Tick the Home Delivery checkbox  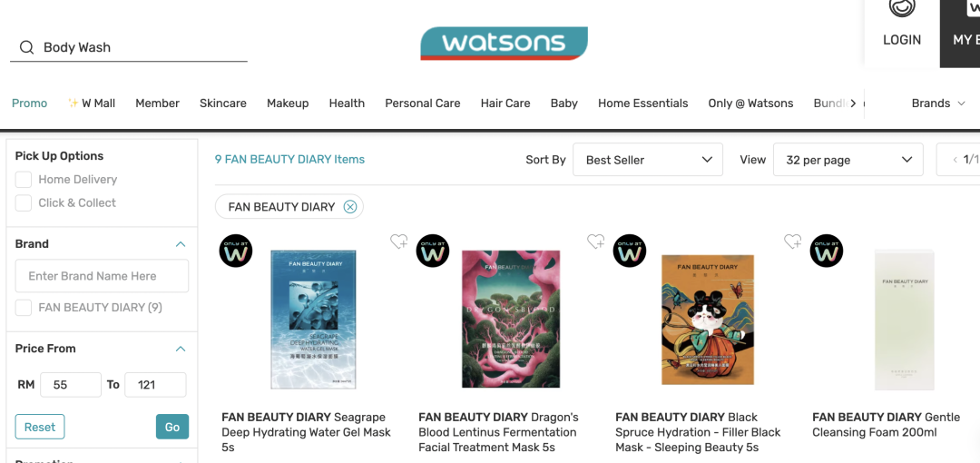[x=23, y=180]
